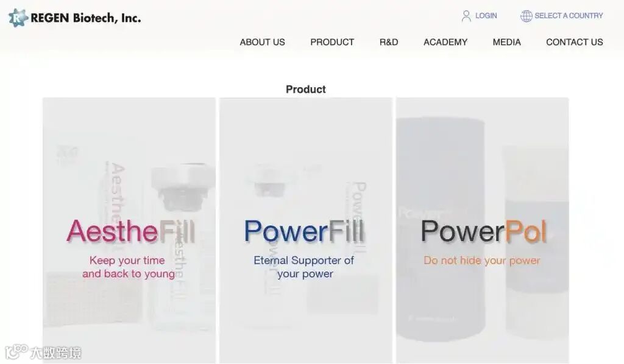Click the 'Keep your time and back to young' tagline
This screenshot has height=364, width=624.
tap(128, 267)
